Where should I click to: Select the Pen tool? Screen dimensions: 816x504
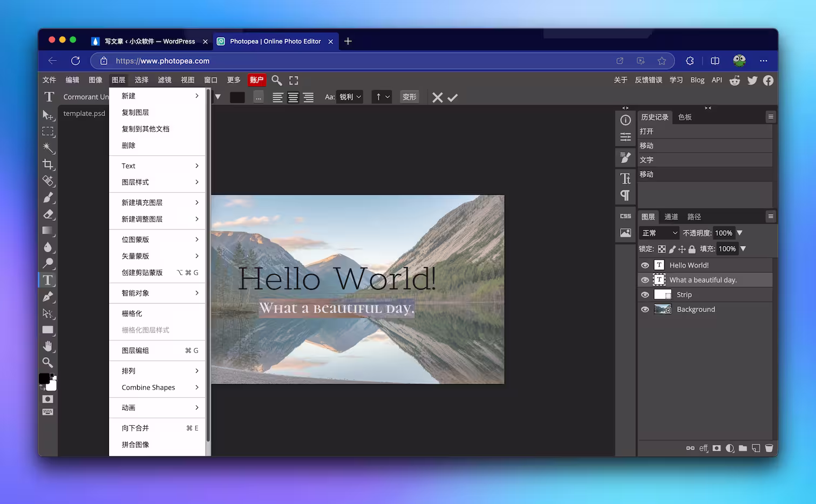pos(48,297)
